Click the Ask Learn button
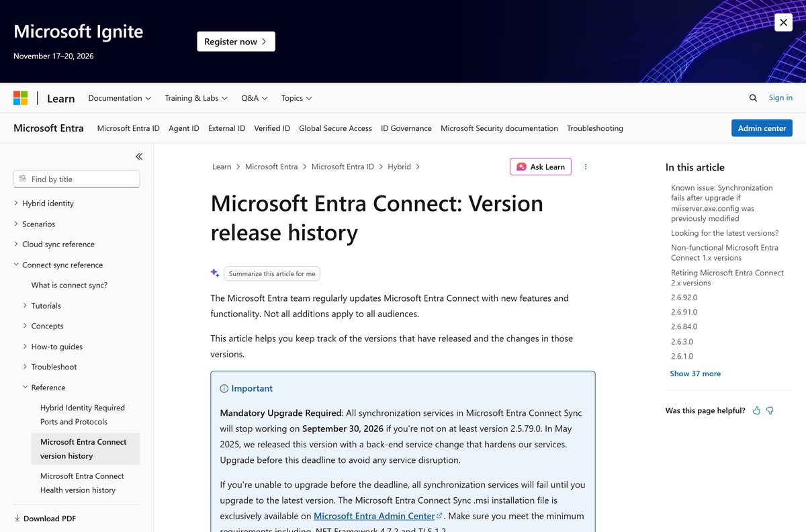 541,167
